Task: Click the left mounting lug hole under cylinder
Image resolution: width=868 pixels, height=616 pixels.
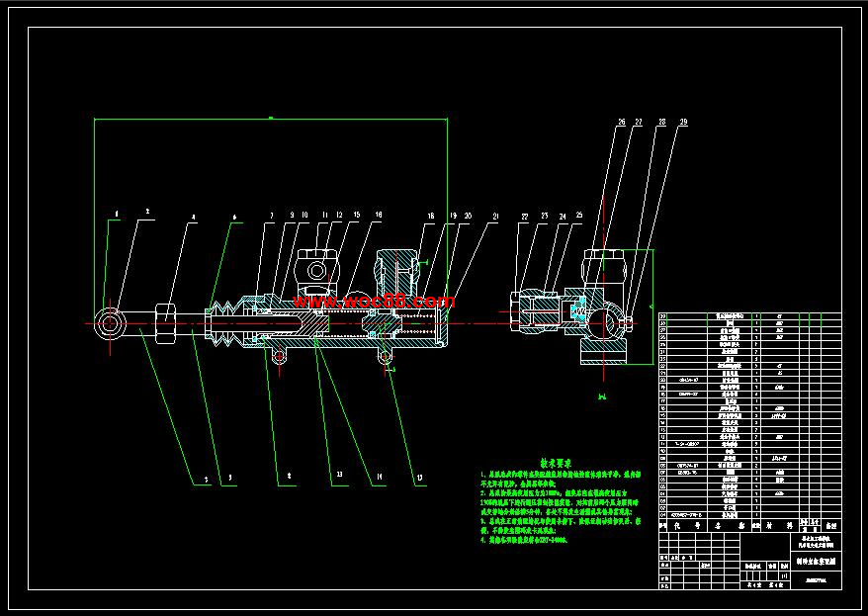Action: click(279, 355)
